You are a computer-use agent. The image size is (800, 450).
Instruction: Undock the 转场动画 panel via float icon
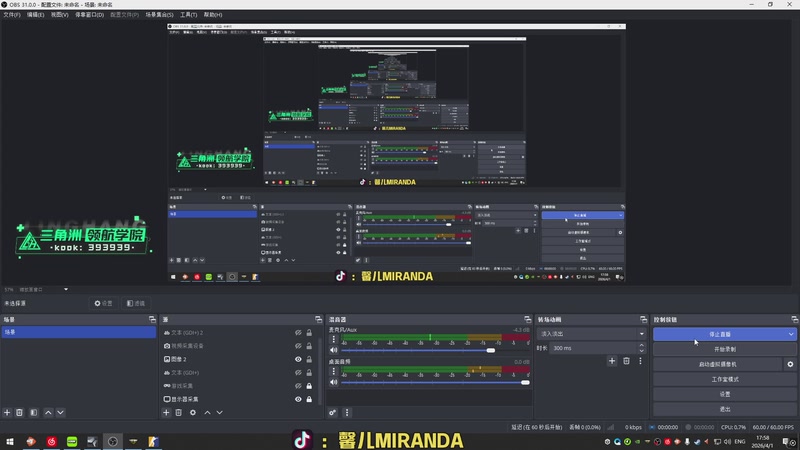(x=643, y=319)
